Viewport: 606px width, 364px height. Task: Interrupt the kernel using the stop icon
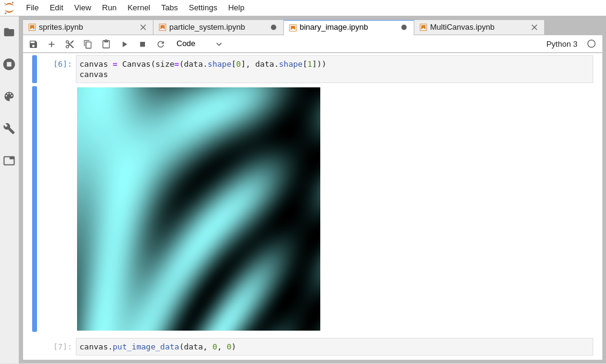tap(141, 44)
